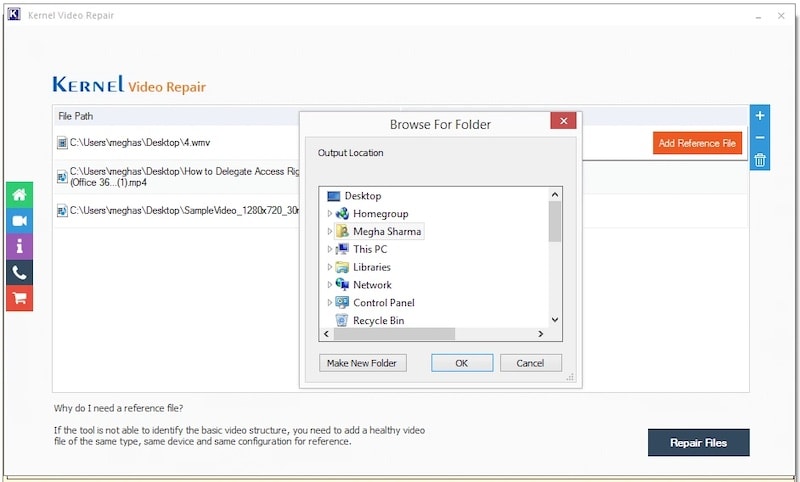Click the horizontal scrollbar thumb in folder tree

pyautogui.click(x=394, y=334)
